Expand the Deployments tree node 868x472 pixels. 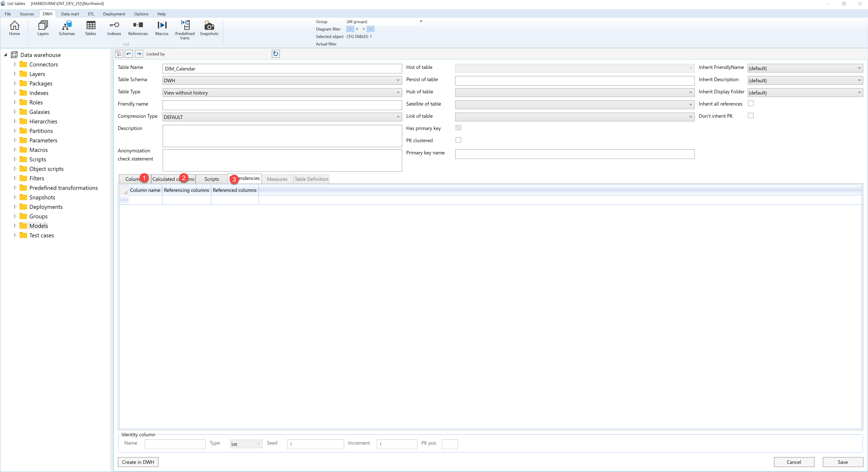(15, 207)
